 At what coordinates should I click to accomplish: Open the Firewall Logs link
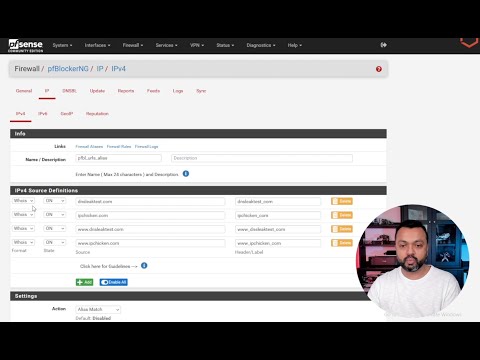(147, 146)
